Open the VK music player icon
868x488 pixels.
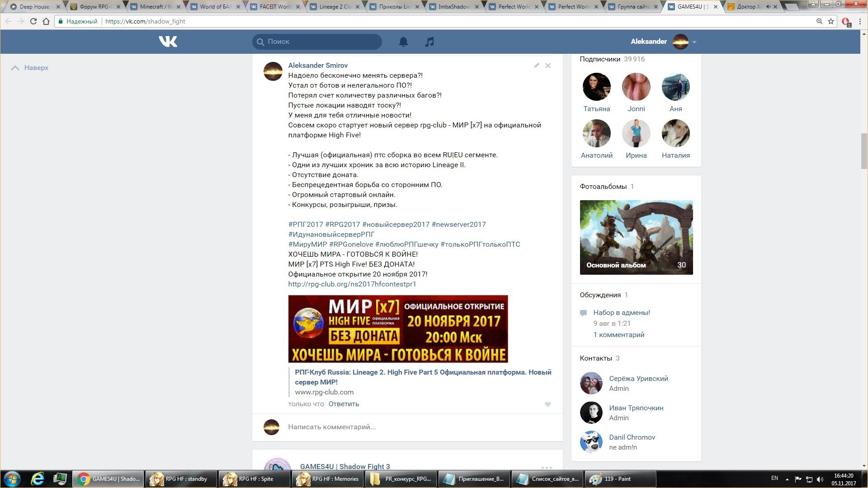pyautogui.click(x=429, y=42)
